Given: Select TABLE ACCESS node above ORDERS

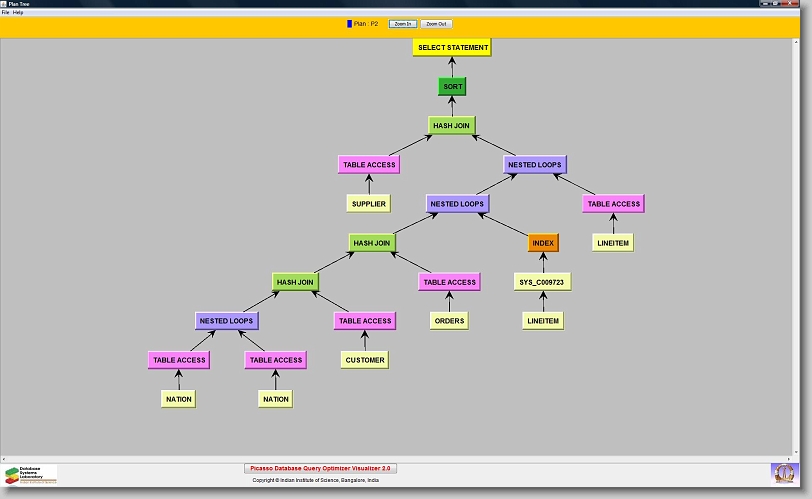Looking at the screenshot, I should click(449, 282).
